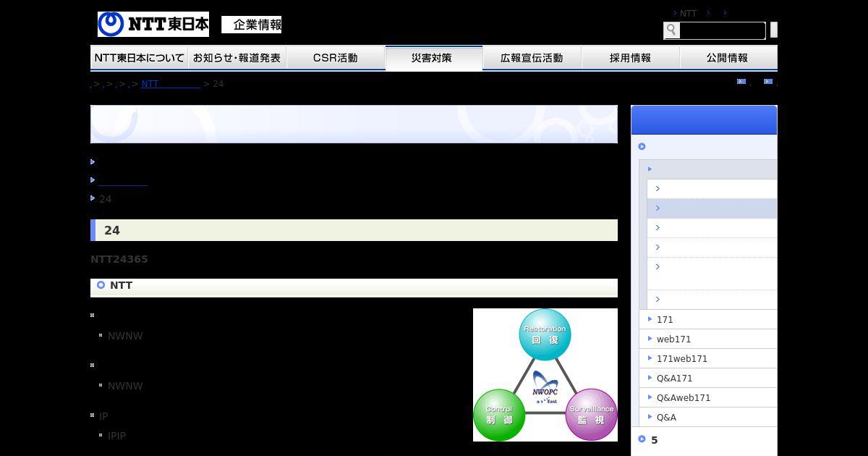Click the gray search submit button
Image resolution: width=868 pixels, height=456 pixels.
coord(773,30)
